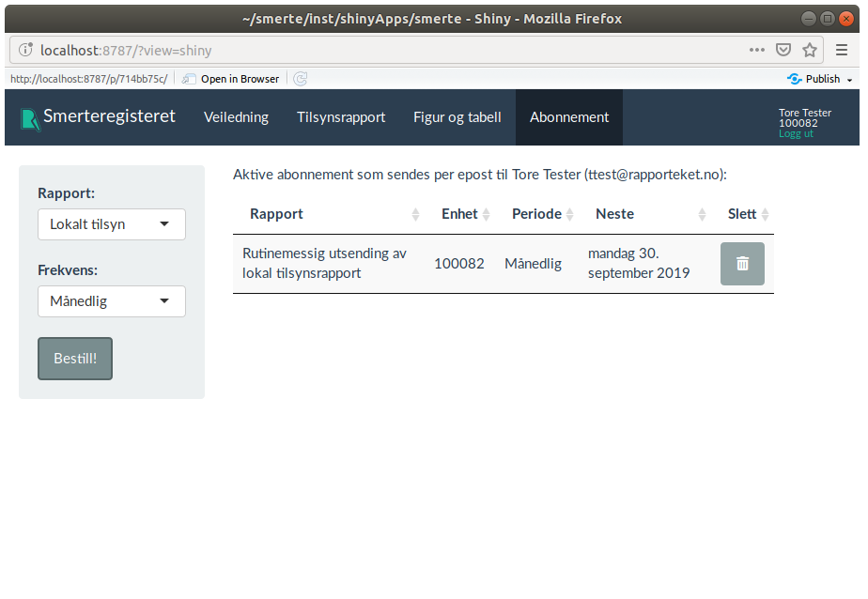Minimize the Firefox window
Screen dimensions: 868x599
click(x=809, y=19)
